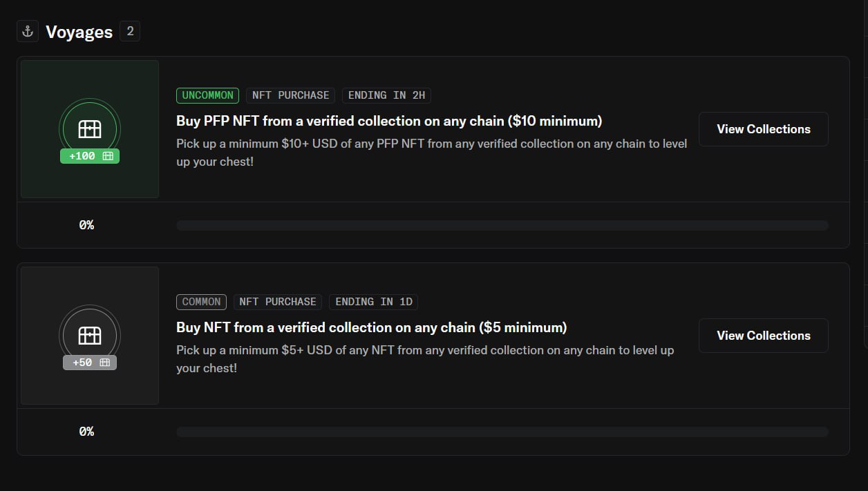The image size is (868, 491).
Task: Click the Voyages section heading
Action: coord(79,32)
